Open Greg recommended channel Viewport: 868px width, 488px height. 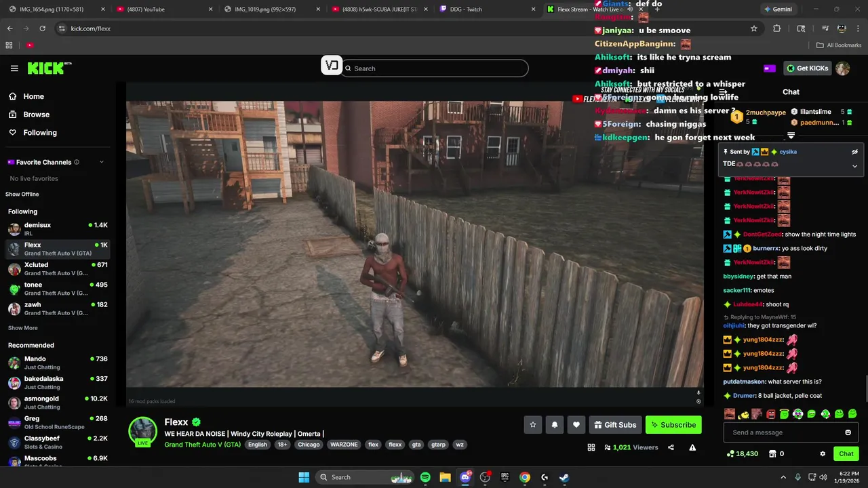click(58, 422)
